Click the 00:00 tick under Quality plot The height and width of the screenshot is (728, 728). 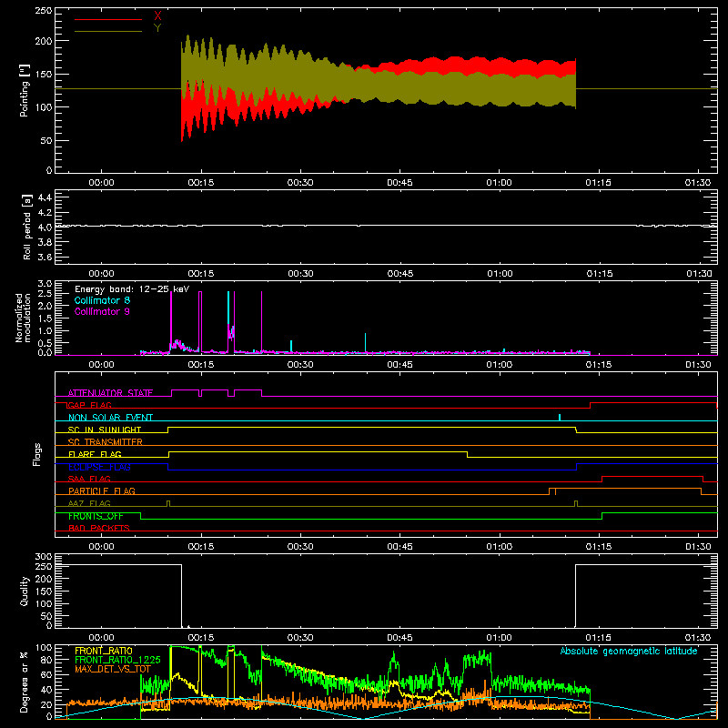click(101, 638)
